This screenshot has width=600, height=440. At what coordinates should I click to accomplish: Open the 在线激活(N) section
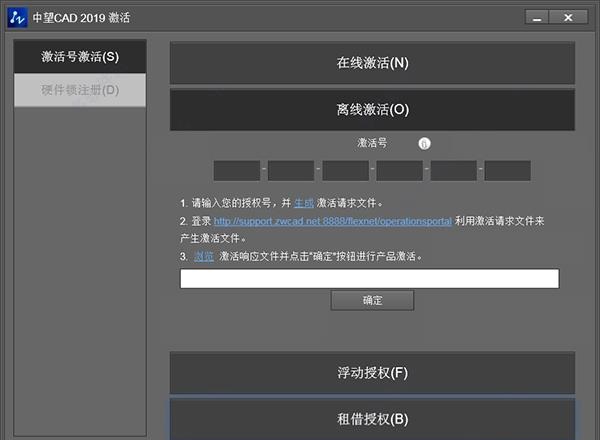pos(372,63)
